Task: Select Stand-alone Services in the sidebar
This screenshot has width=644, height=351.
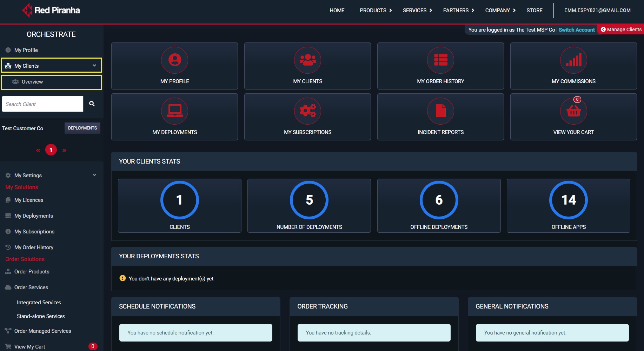Action: (41, 316)
